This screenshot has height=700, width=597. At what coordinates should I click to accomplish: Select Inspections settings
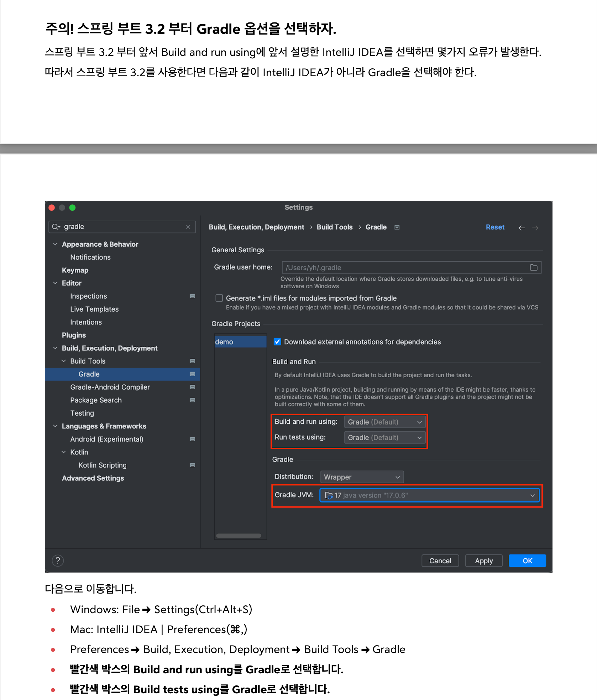(89, 296)
